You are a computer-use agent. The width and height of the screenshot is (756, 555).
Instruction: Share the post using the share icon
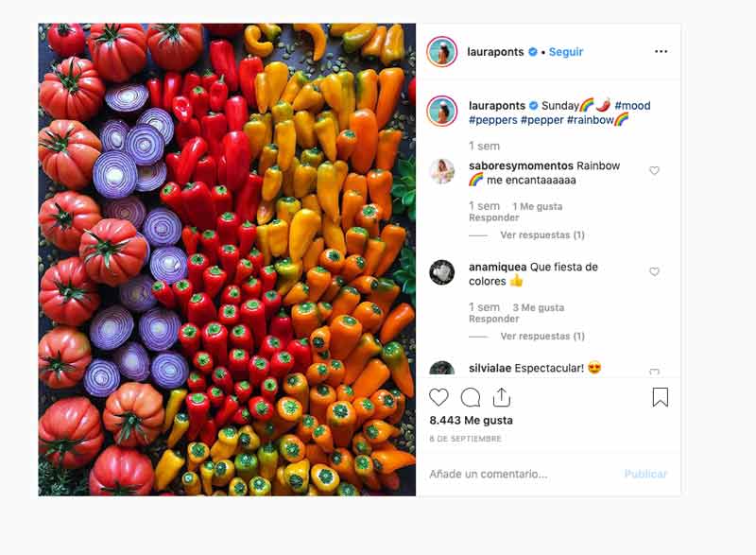point(501,397)
